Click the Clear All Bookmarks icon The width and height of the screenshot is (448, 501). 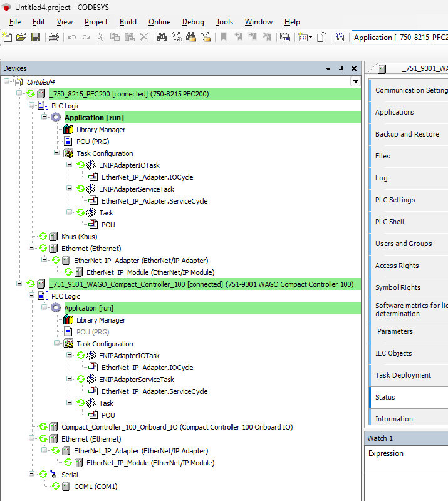tap(267, 37)
